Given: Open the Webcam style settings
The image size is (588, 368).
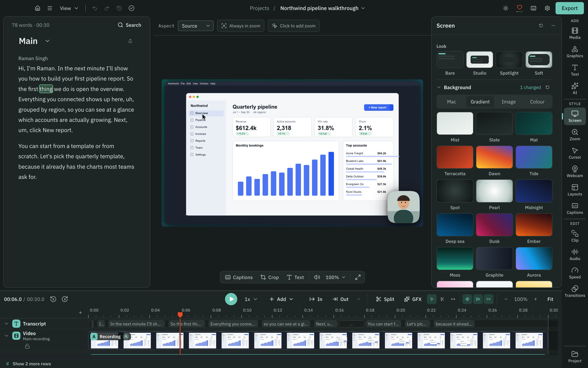Looking at the screenshot, I should click(575, 171).
